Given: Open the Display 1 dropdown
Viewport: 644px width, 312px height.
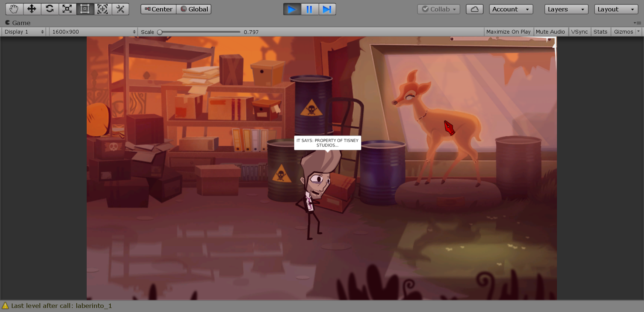Looking at the screenshot, I should (24, 32).
